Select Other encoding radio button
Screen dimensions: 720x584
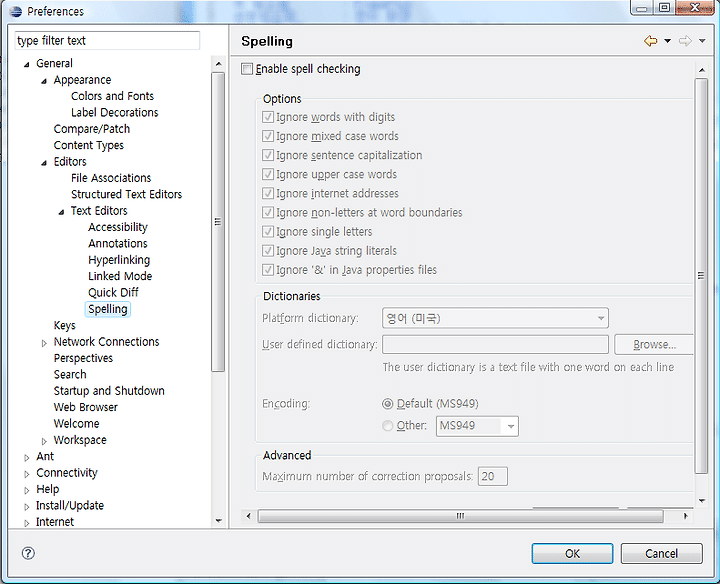point(388,426)
